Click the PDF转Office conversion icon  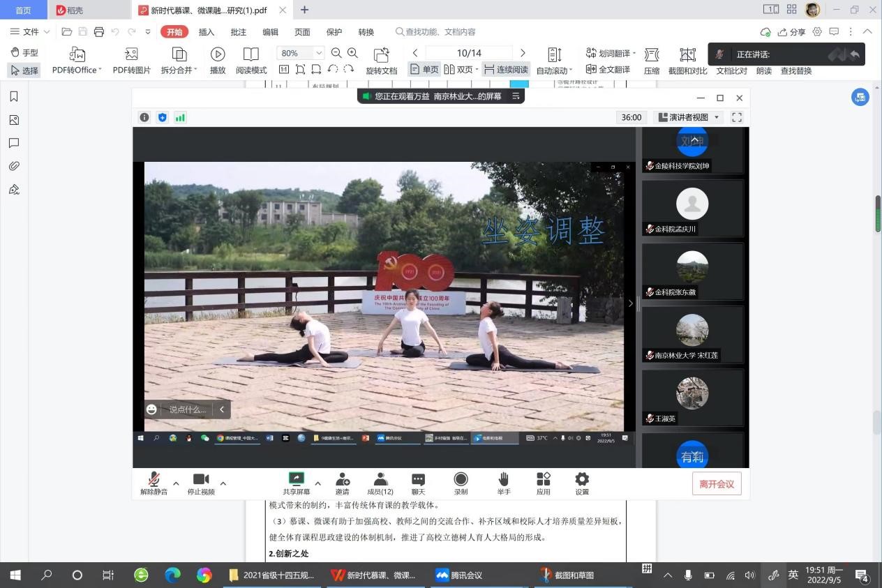(77, 55)
